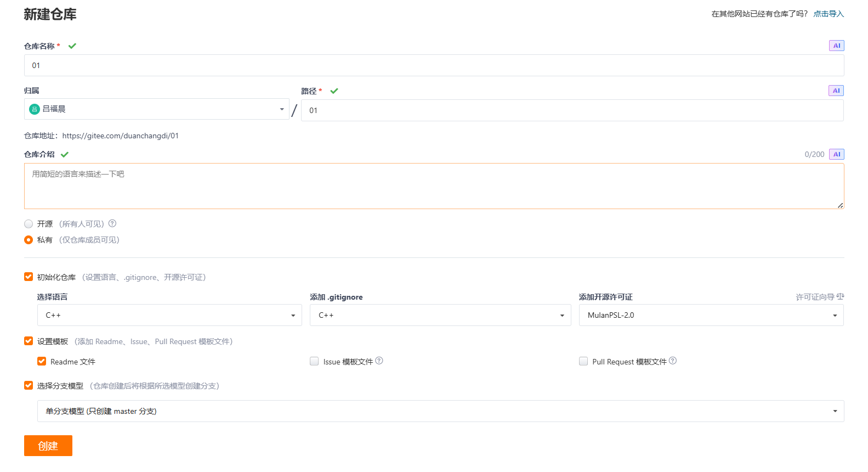Image resolution: width=868 pixels, height=472 pixels.
Task: Select the 开源 radio button
Action: (x=29, y=224)
